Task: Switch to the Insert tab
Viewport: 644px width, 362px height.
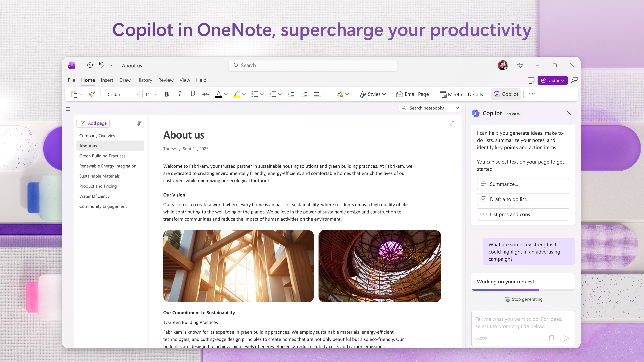Action: pos(107,80)
